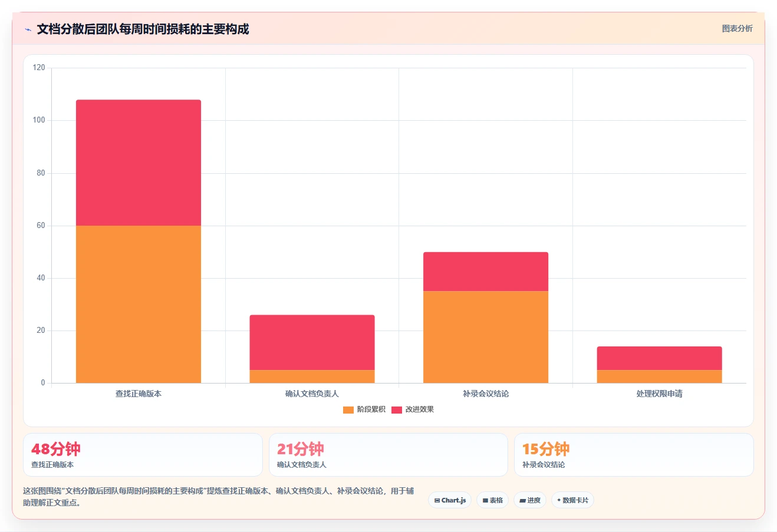Click the 阶段累积 legend label text
The width and height of the screenshot is (777, 532).
(371, 409)
